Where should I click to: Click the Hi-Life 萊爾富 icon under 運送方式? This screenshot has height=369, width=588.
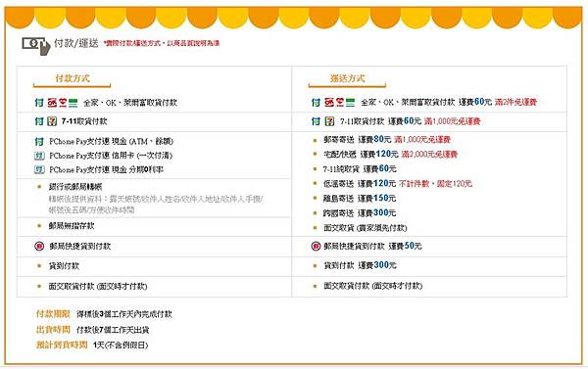340,102
